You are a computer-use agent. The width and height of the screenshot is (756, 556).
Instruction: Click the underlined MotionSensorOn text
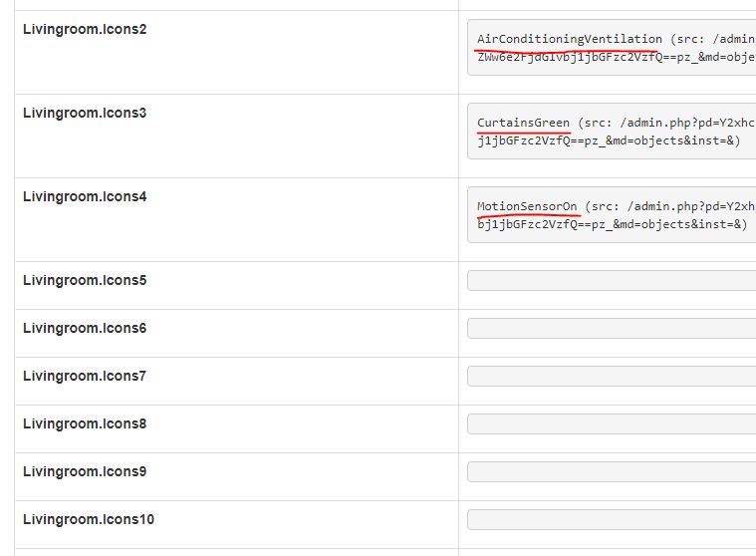click(x=527, y=206)
